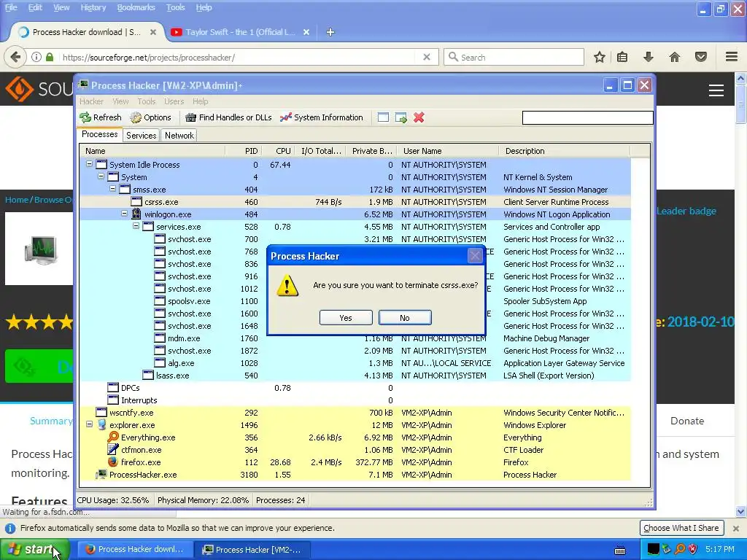Open Pocket icon in Firefox toolbar

(701, 57)
